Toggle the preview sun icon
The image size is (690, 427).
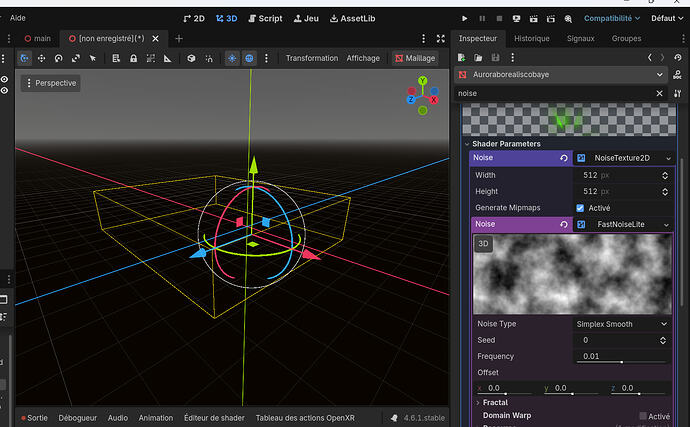(x=231, y=58)
